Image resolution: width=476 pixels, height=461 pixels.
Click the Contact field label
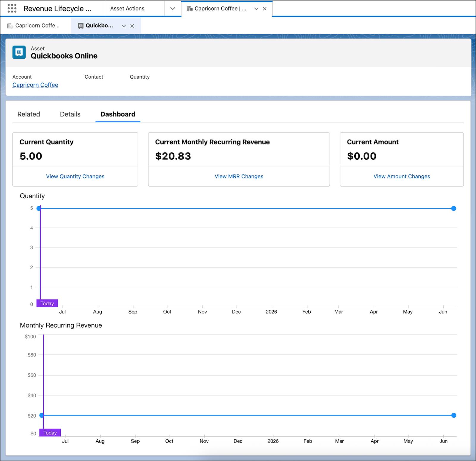94,77
